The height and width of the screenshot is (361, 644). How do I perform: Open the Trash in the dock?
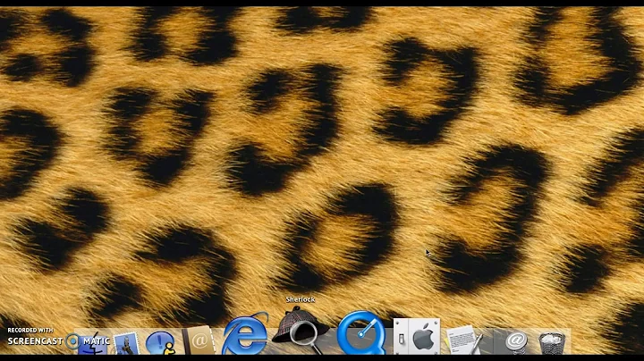pyautogui.click(x=552, y=343)
